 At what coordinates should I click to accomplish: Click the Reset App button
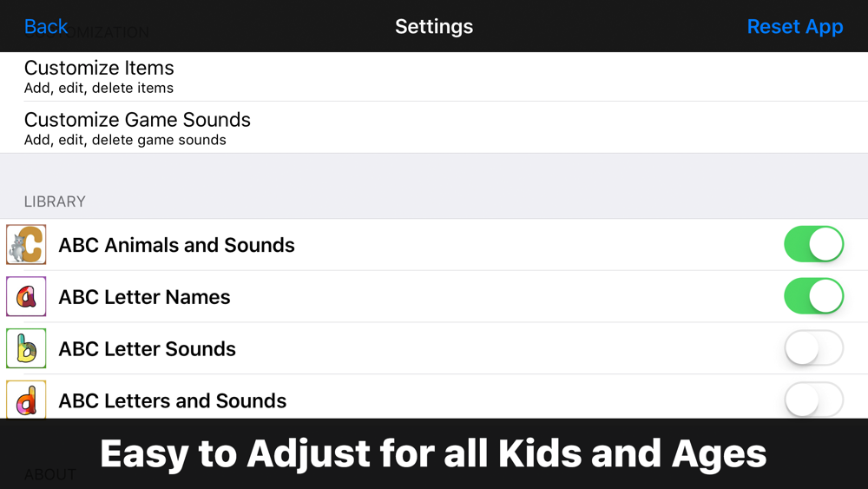point(795,26)
